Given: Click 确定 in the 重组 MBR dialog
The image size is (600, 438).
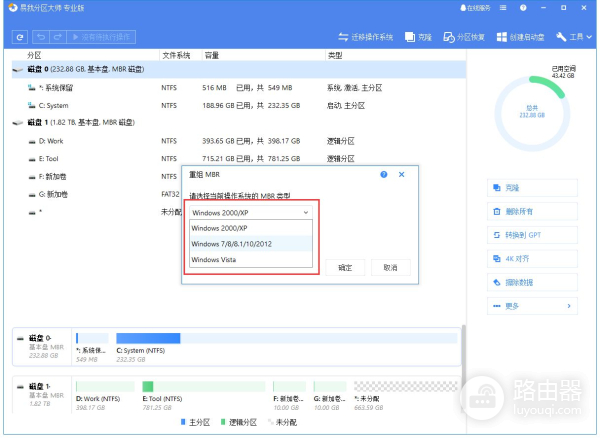Looking at the screenshot, I should coord(345,267).
